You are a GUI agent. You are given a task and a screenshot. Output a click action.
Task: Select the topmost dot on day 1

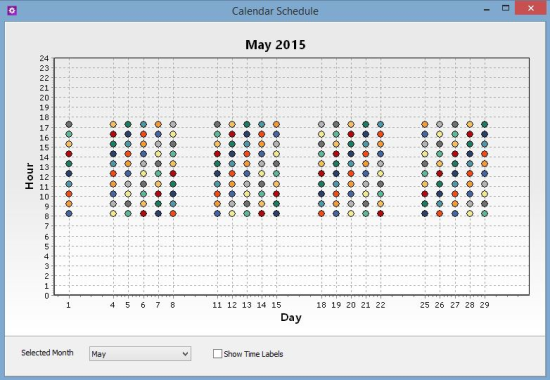[69, 124]
